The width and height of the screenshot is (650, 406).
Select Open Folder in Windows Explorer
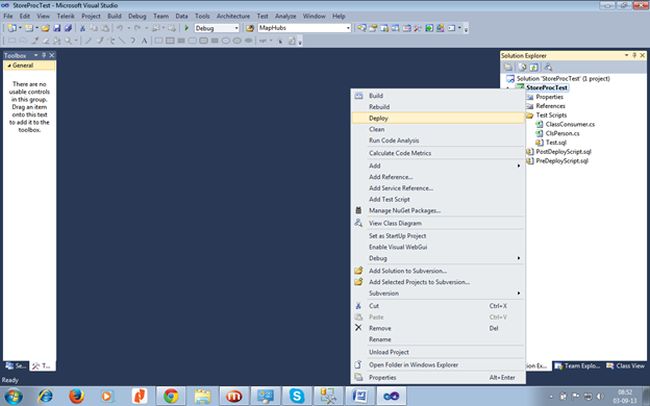tap(438, 365)
